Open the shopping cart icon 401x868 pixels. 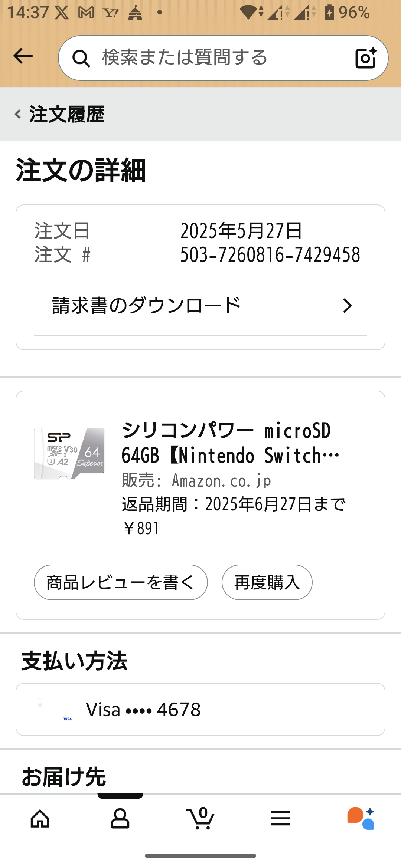pyautogui.click(x=200, y=818)
